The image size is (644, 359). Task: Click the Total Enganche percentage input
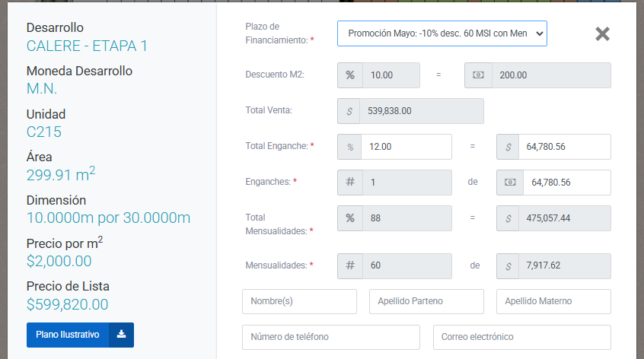coord(406,147)
